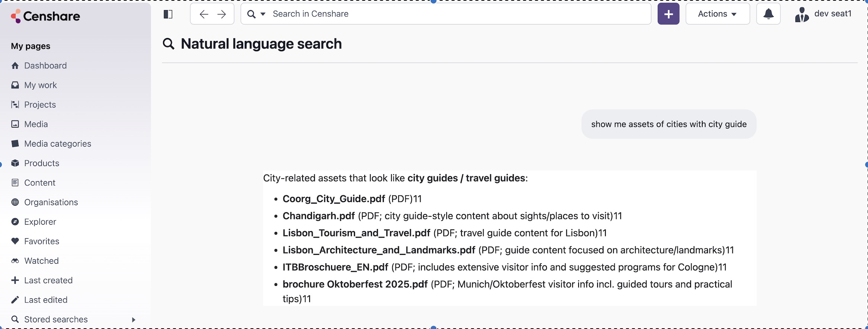
Task: Open the Projects page
Action: [40, 105]
